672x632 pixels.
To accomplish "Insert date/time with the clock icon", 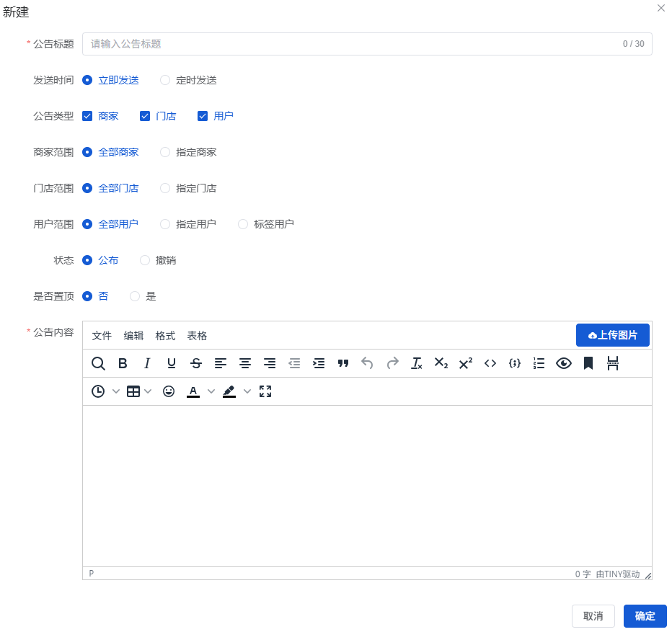I will point(98,391).
